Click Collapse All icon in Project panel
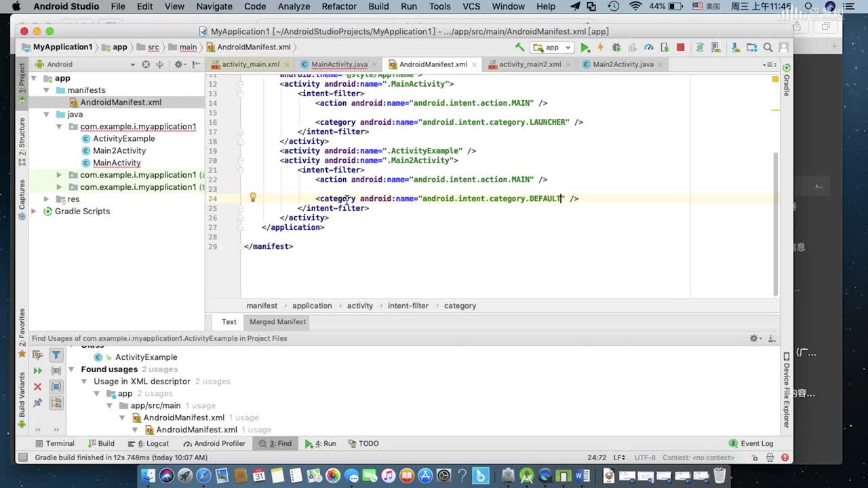868x488 pixels. click(x=160, y=64)
